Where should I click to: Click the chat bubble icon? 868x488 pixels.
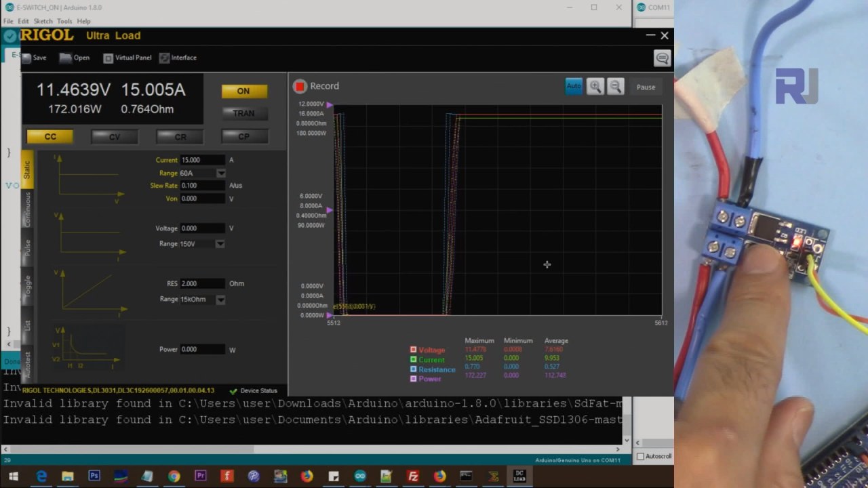(662, 58)
